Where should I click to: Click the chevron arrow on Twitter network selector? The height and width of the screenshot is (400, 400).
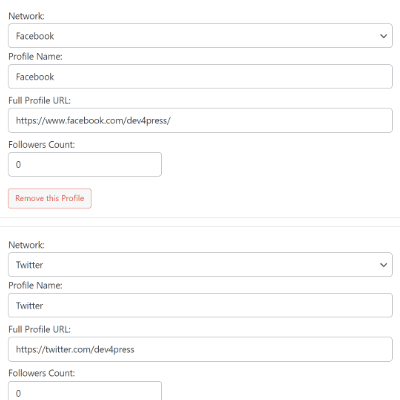384,265
